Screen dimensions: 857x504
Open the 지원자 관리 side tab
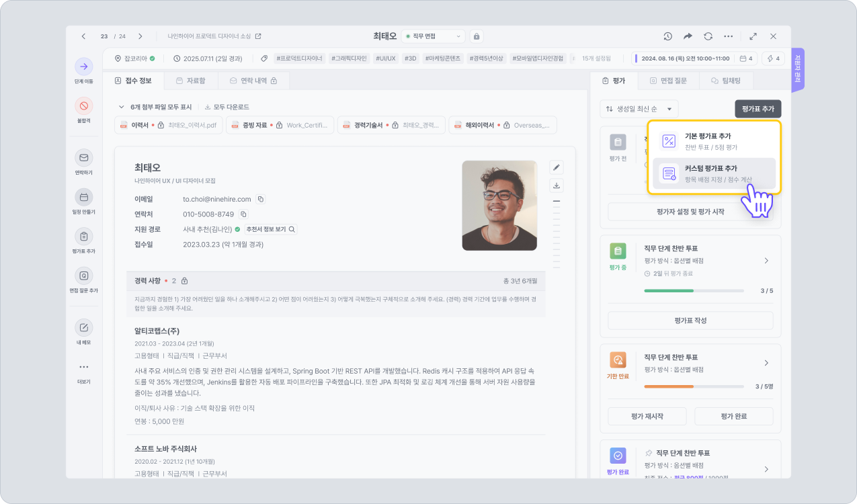click(x=797, y=70)
